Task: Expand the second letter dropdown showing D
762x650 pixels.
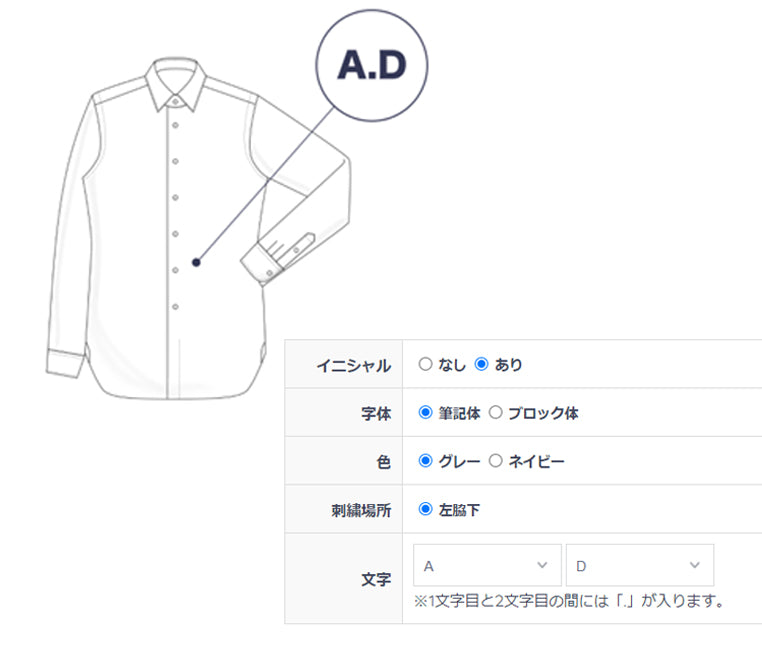Action: point(639,566)
